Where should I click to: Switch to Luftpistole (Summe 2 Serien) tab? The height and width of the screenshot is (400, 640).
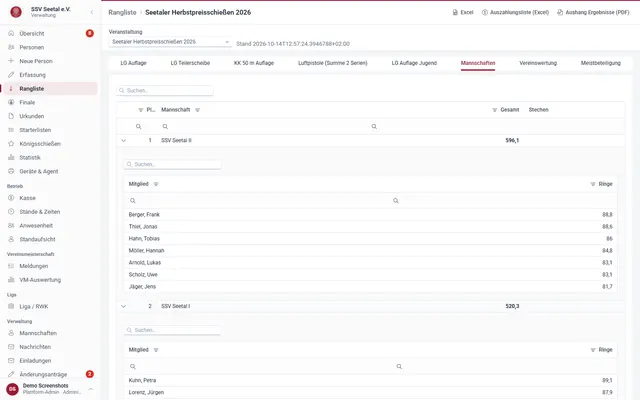pos(333,63)
